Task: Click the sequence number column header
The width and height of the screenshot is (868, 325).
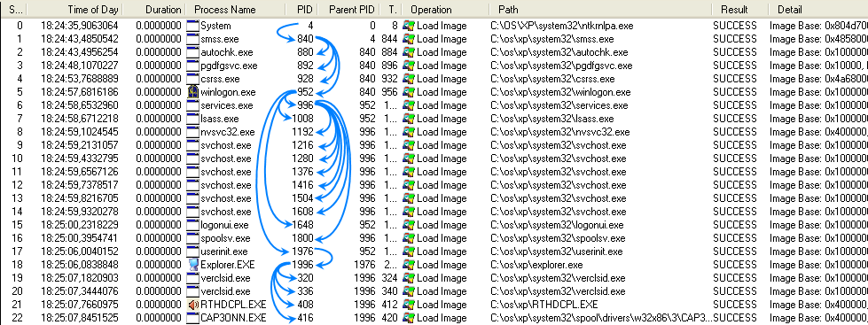Action: coord(15,10)
